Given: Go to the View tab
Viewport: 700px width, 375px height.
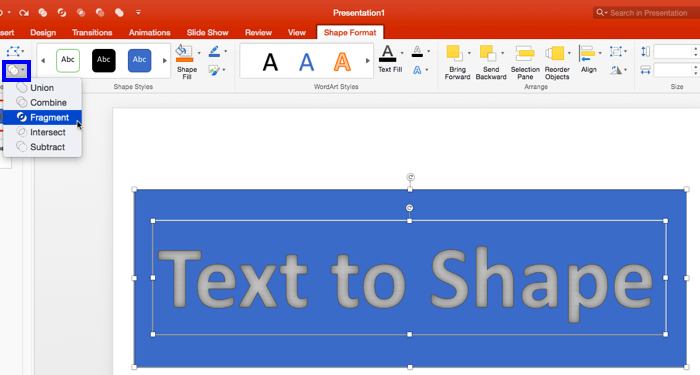Looking at the screenshot, I should coord(296,33).
